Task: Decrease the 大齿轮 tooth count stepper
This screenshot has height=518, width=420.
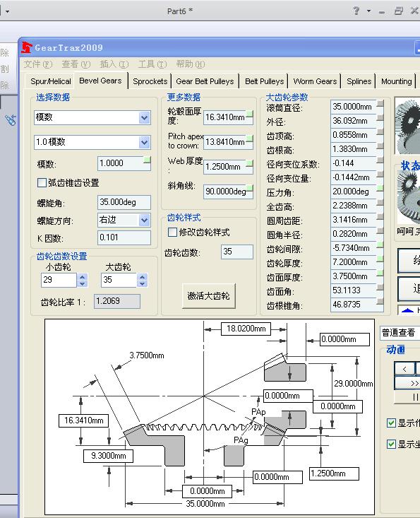Action: pos(142,283)
